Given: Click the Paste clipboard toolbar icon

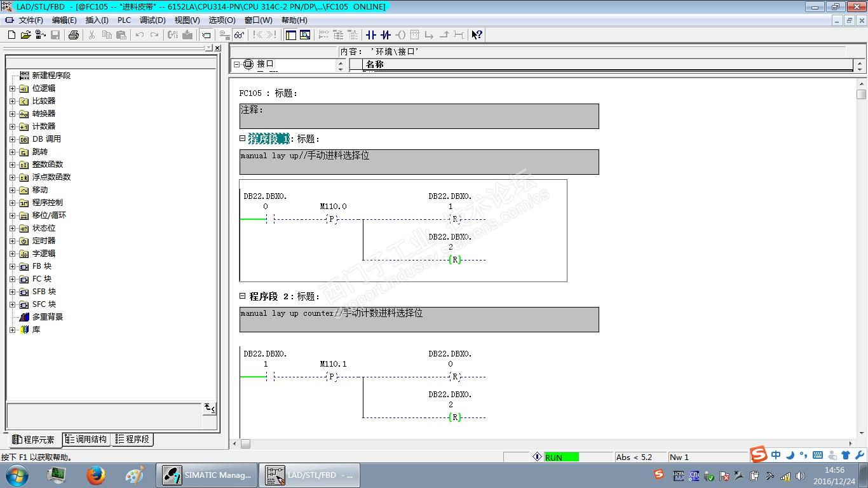Looking at the screenshot, I should 121,35.
